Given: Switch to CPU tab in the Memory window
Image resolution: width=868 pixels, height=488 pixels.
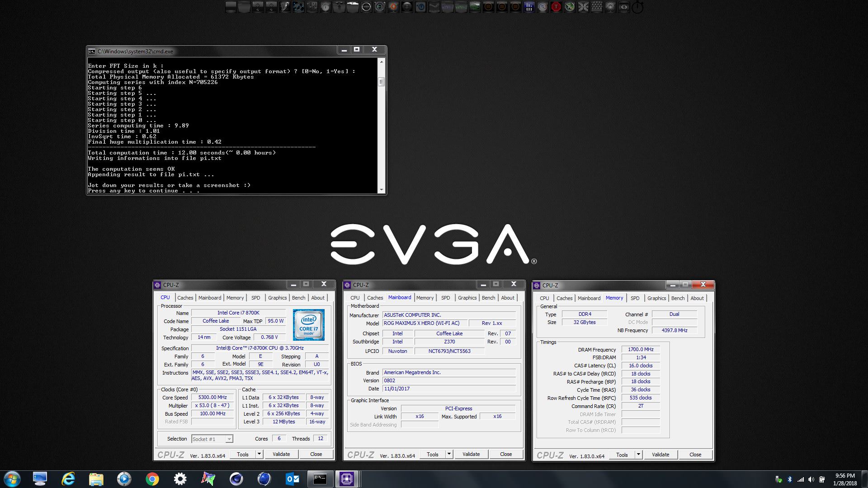Looking at the screenshot, I should point(544,298).
